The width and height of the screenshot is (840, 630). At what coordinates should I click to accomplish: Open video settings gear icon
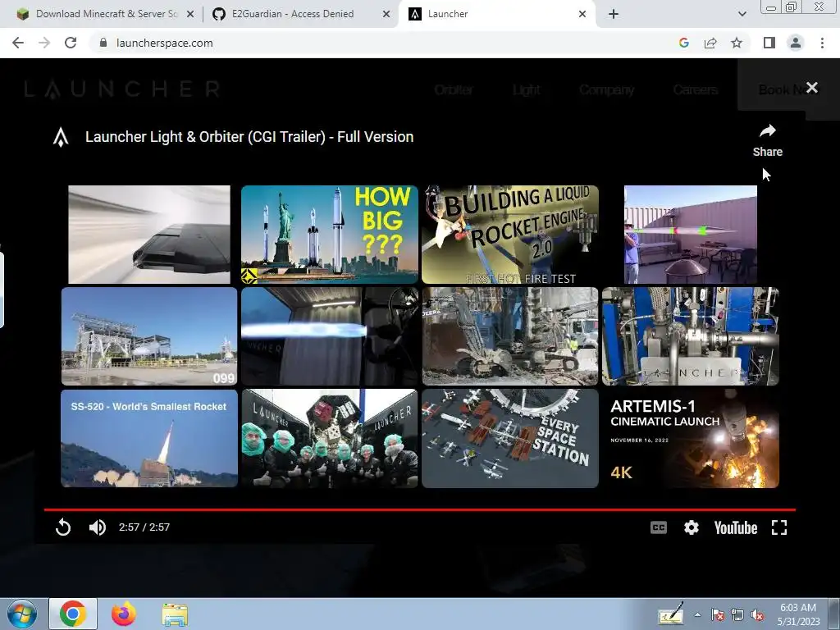[691, 527]
